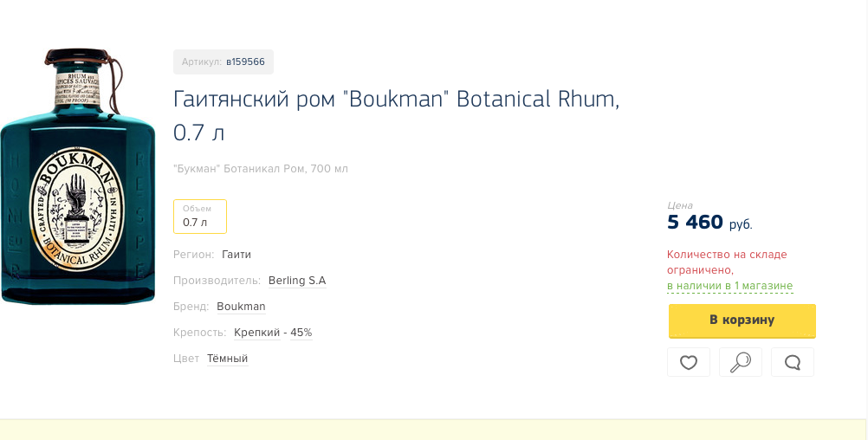Click the pale yellow banner at bottom

click(x=434, y=430)
